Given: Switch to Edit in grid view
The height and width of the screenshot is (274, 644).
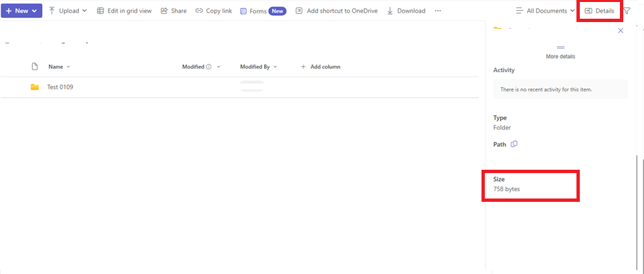Looking at the screenshot, I should coord(124,11).
